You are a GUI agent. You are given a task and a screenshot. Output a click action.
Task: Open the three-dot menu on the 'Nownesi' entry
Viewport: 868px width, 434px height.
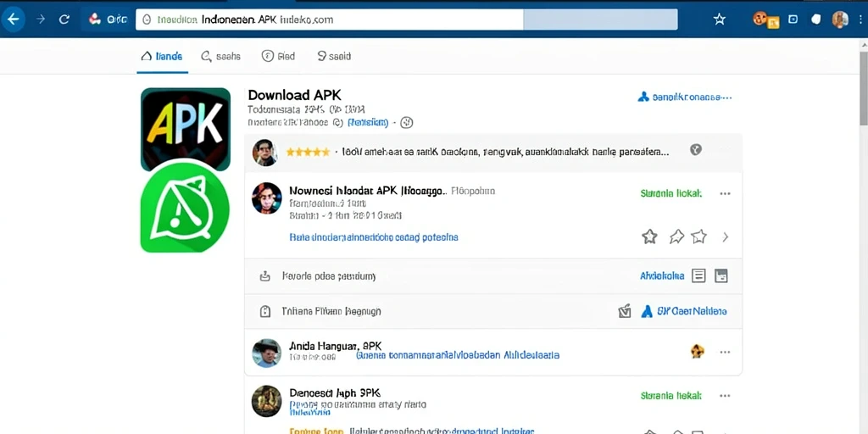click(725, 194)
